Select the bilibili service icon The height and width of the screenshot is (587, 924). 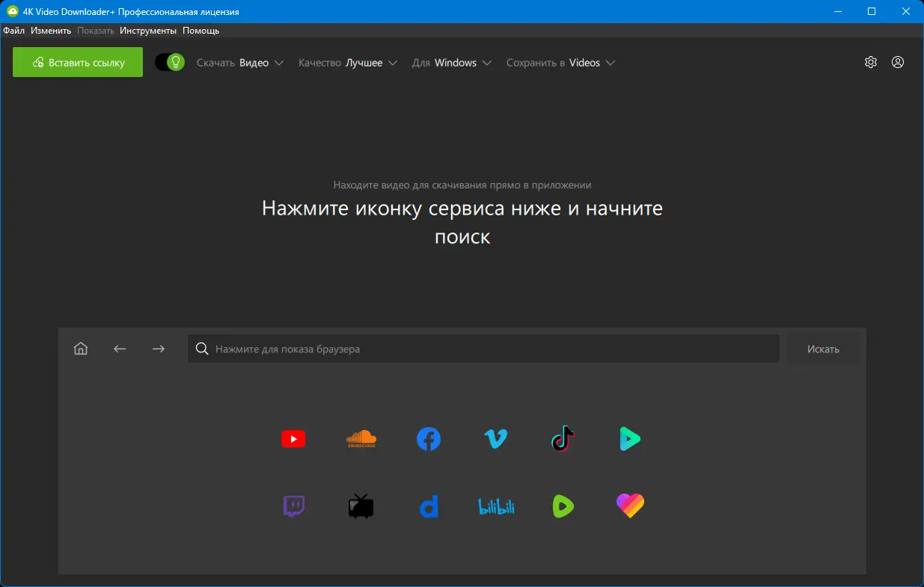click(x=495, y=506)
